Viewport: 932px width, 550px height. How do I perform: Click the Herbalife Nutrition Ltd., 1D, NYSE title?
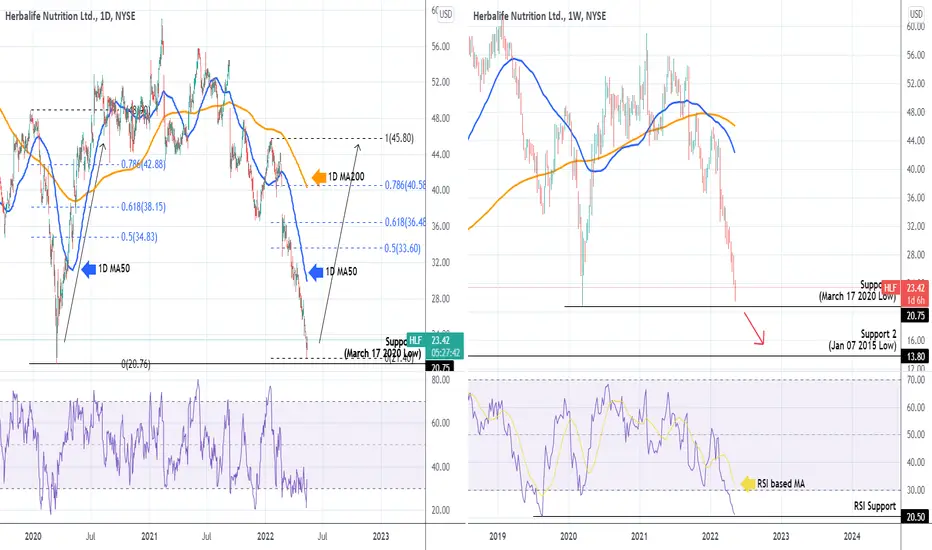click(70, 16)
